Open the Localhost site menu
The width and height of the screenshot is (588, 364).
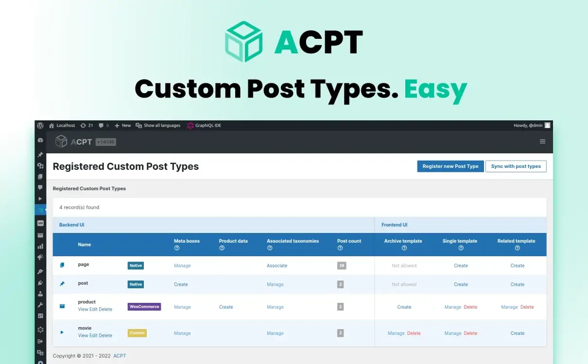(x=62, y=125)
